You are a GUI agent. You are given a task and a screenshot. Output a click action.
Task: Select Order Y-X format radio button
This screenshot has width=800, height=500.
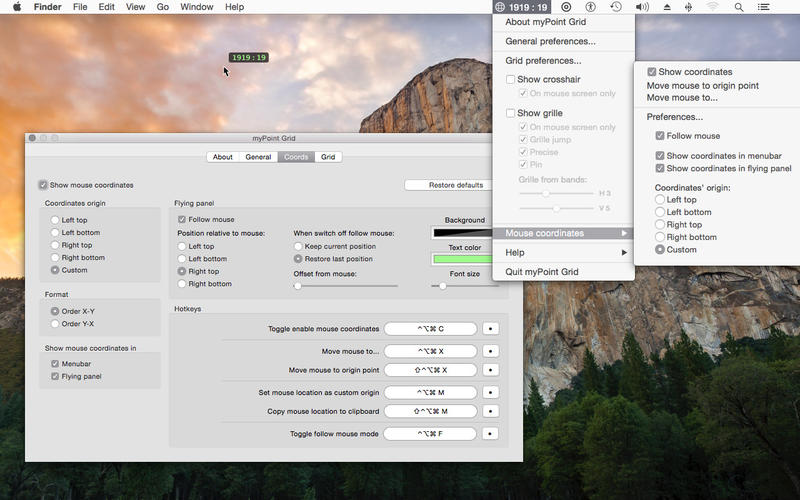pos(55,324)
